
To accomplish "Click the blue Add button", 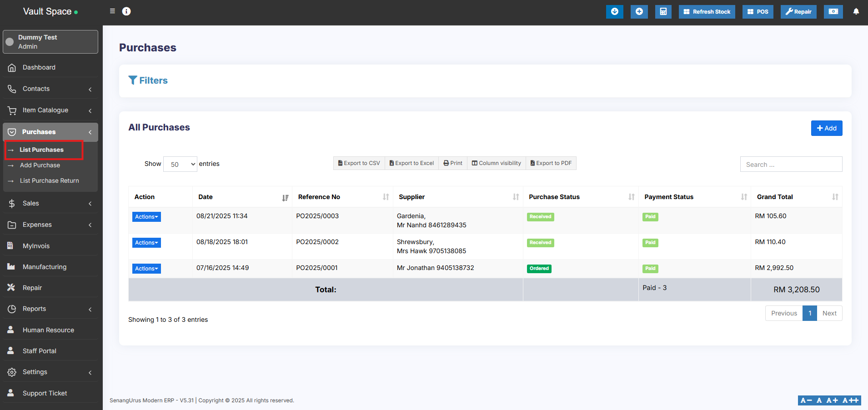I will click(826, 128).
